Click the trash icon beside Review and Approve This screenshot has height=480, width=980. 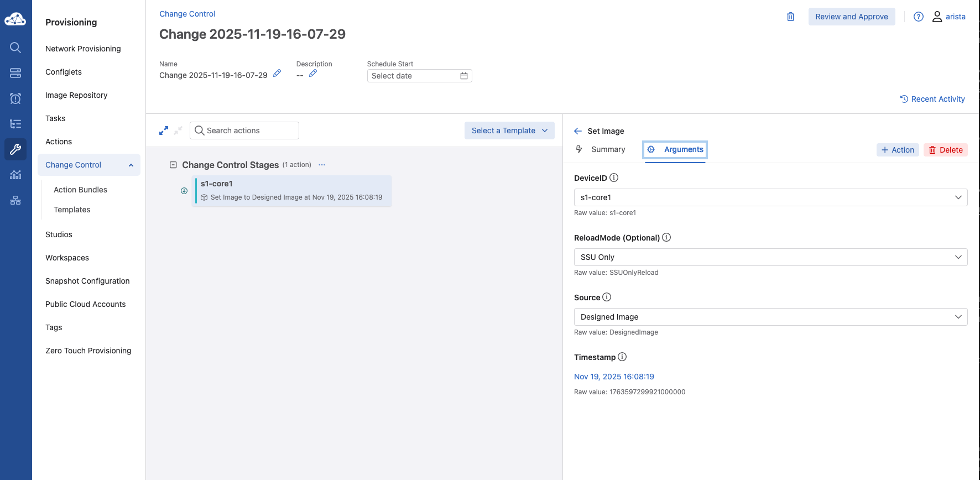pos(790,17)
